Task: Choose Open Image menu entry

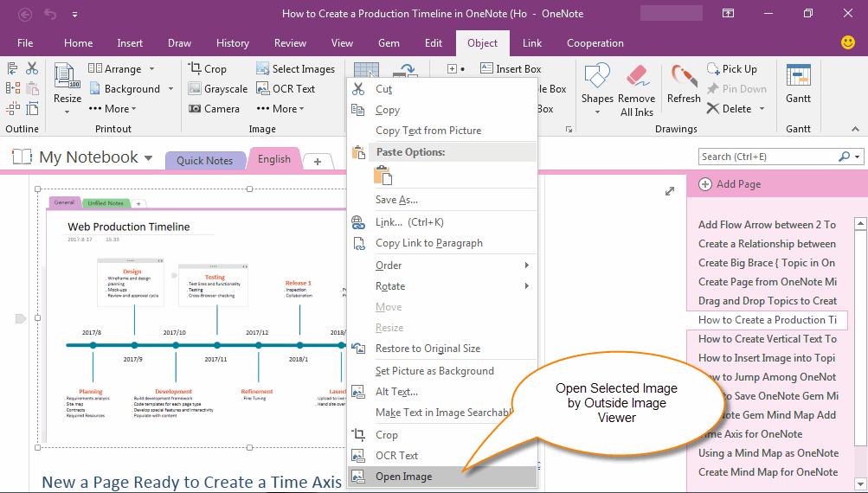Action: (441, 477)
